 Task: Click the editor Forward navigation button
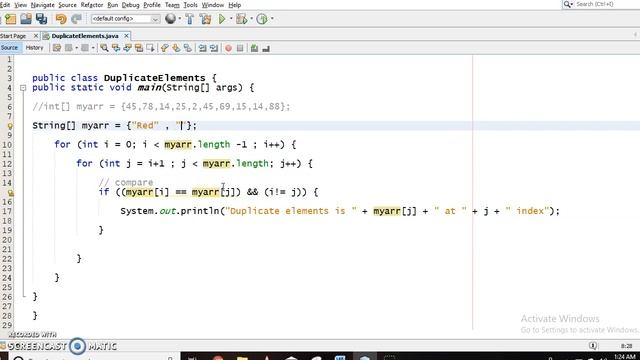[85, 48]
